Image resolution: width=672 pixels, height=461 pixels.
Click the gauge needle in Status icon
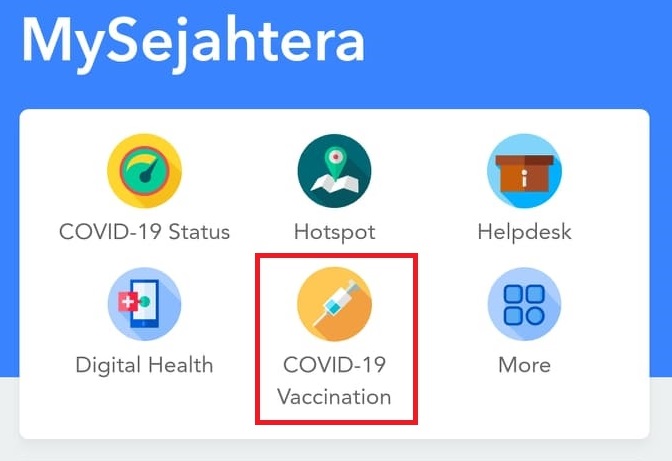pyautogui.click(x=148, y=171)
